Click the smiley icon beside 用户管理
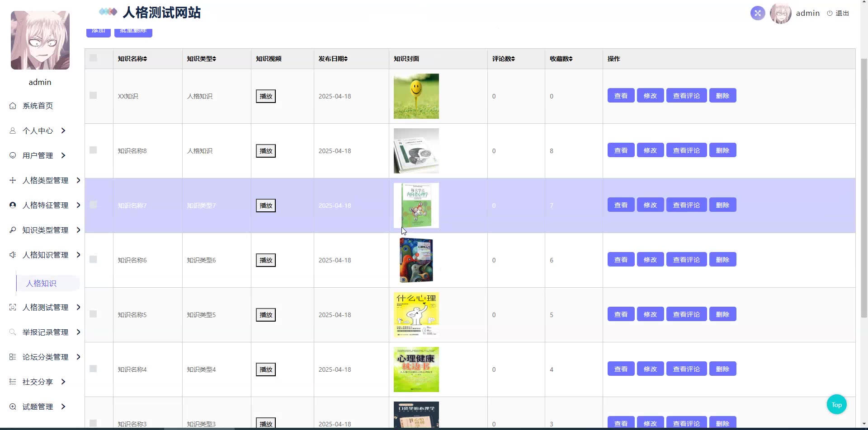The height and width of the screenshot is (430, 868). pyautogui.click(x=13, y=155)
